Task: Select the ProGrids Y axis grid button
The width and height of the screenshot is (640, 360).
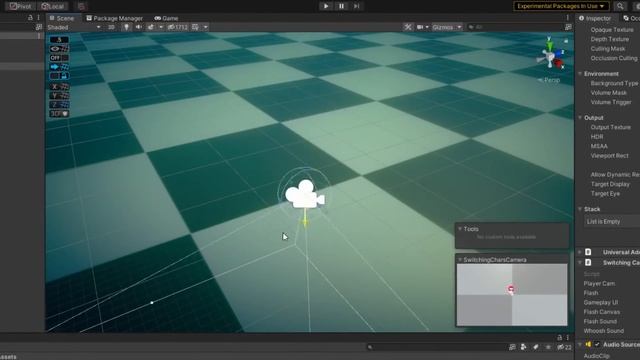Action: (59, 96)
